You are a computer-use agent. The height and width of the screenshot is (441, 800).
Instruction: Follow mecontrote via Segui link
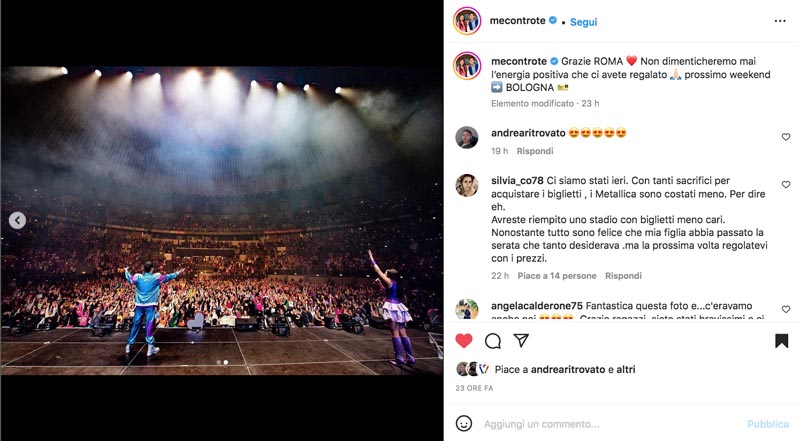(583, 22)
